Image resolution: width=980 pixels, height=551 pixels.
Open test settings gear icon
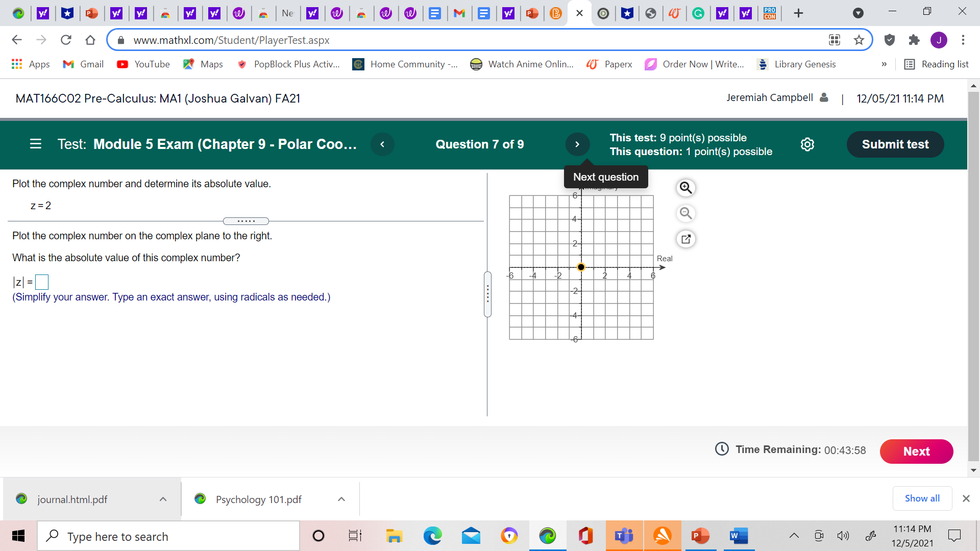pyautogui.click(x=807, y=144)
